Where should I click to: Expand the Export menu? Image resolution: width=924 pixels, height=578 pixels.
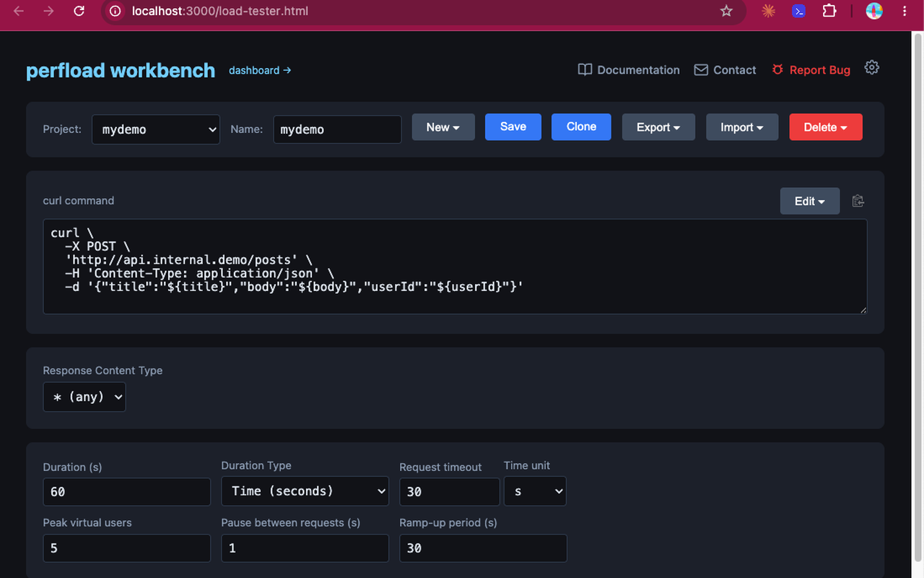click(x=658, y=127)
